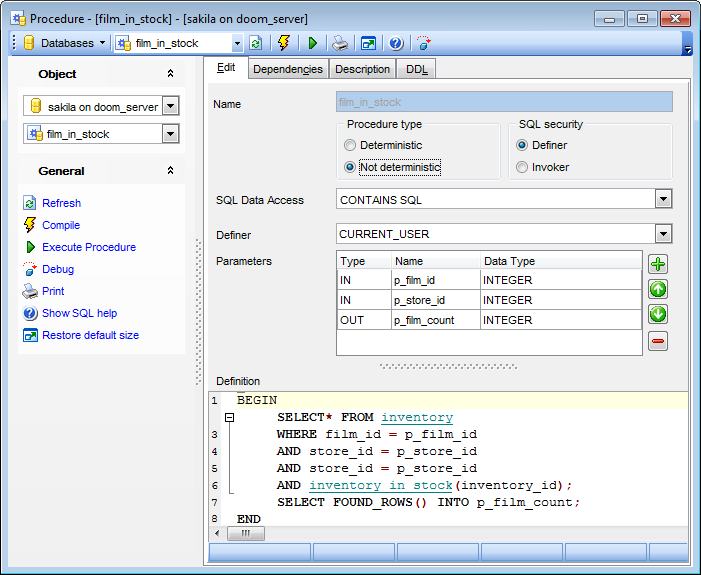Expand the Definer CURRENT_USER dropdown
Viewport: 701px width, 575px height.
663,234
